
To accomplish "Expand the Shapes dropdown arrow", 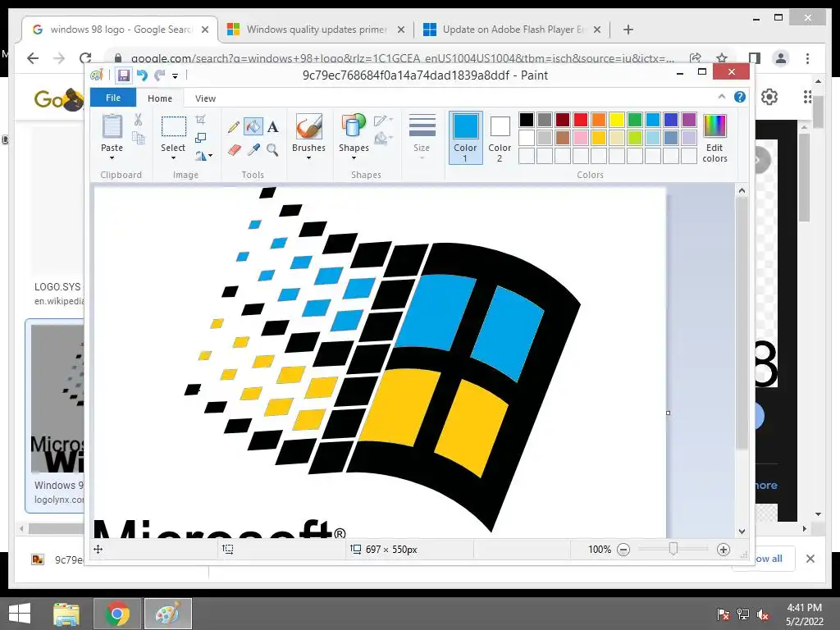I will (354, 158).
